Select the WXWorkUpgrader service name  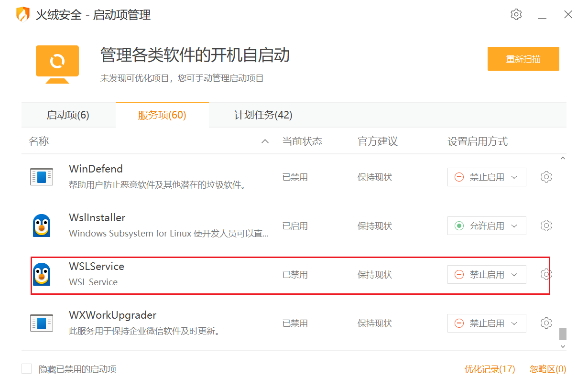pyautogui.click(x=113, y=315)
